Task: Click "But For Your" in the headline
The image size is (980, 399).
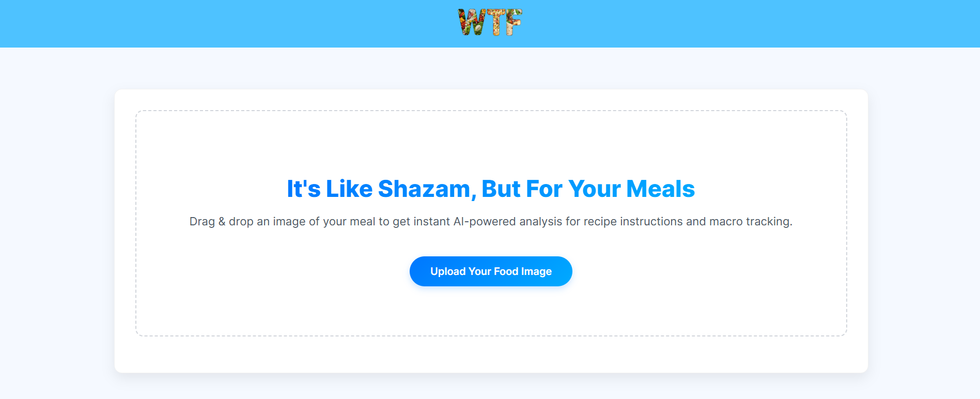Action: point(551,189)
